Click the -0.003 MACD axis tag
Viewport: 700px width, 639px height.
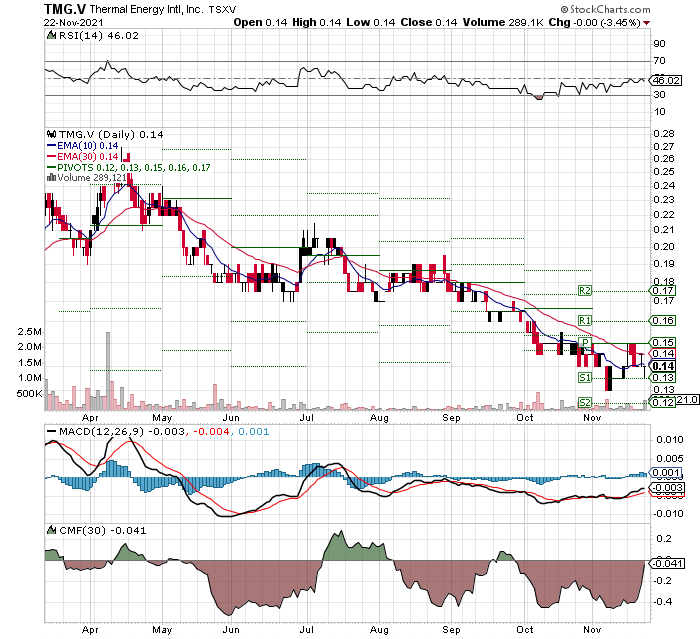click(x=668, y=488)
